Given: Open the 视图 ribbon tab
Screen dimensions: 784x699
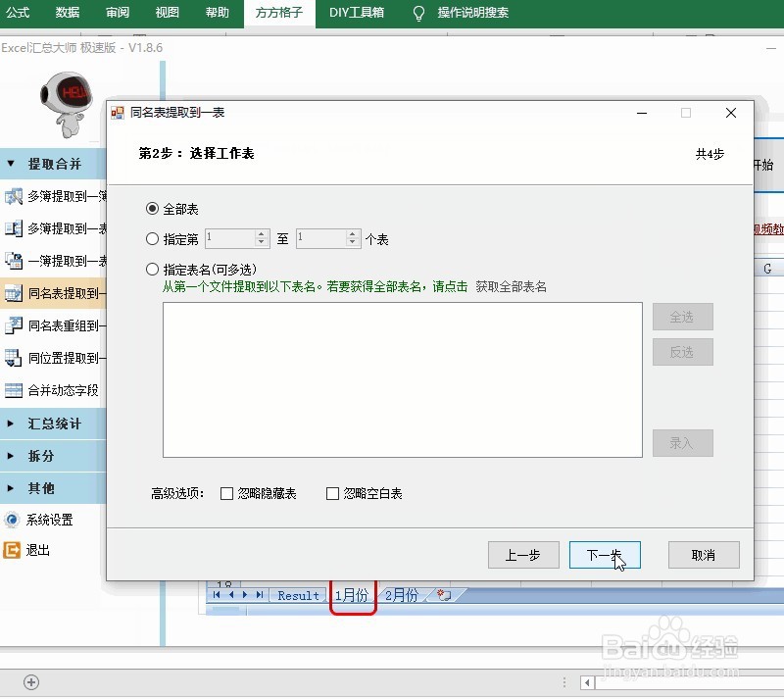Looking at the screenshot, I should pos(168,13).
